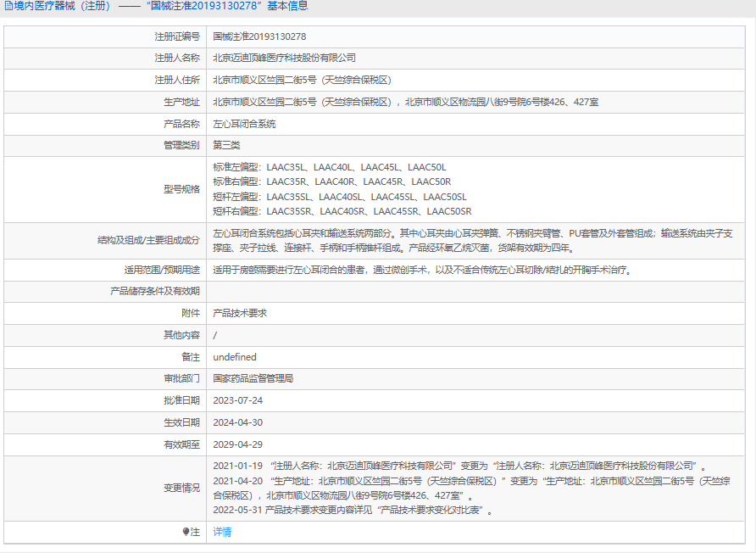Screen dimensions: 756x553
Task: Click the 短杆左偏型 model line
Action: point(340,197)
